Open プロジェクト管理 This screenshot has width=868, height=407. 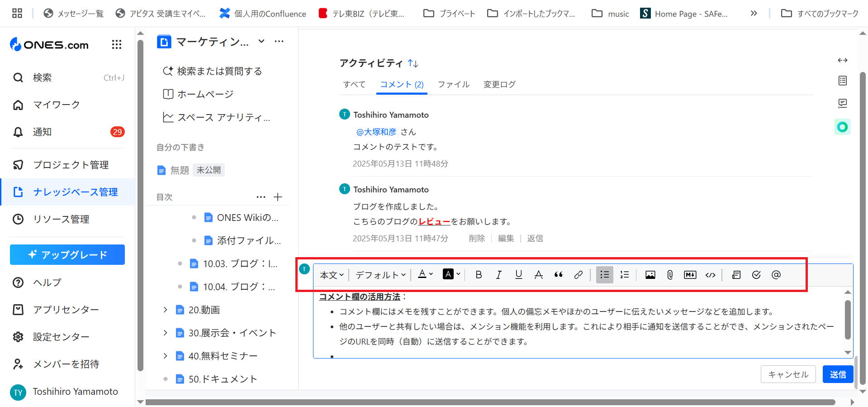pos(68,165)
